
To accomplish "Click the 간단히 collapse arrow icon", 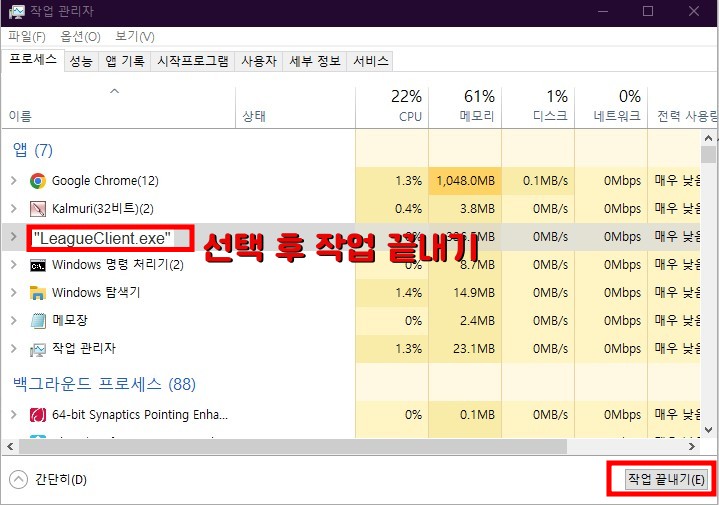I will pos(18,480).
